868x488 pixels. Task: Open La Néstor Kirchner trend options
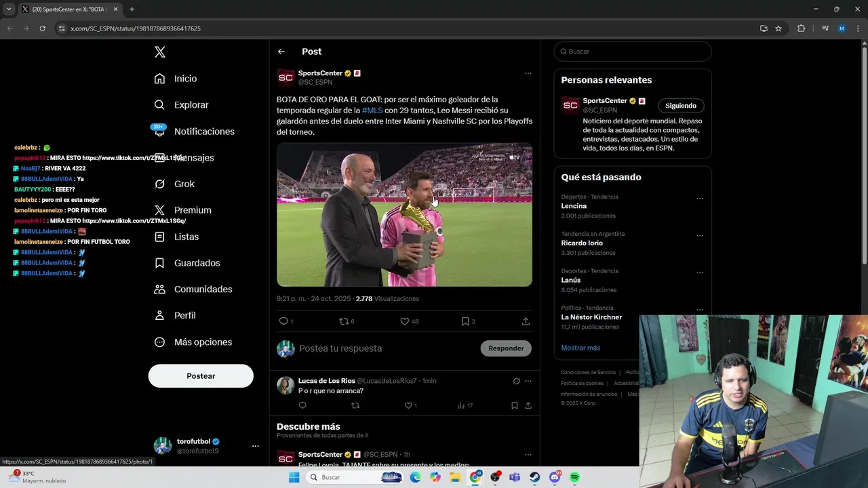click(x=700, y=310)
